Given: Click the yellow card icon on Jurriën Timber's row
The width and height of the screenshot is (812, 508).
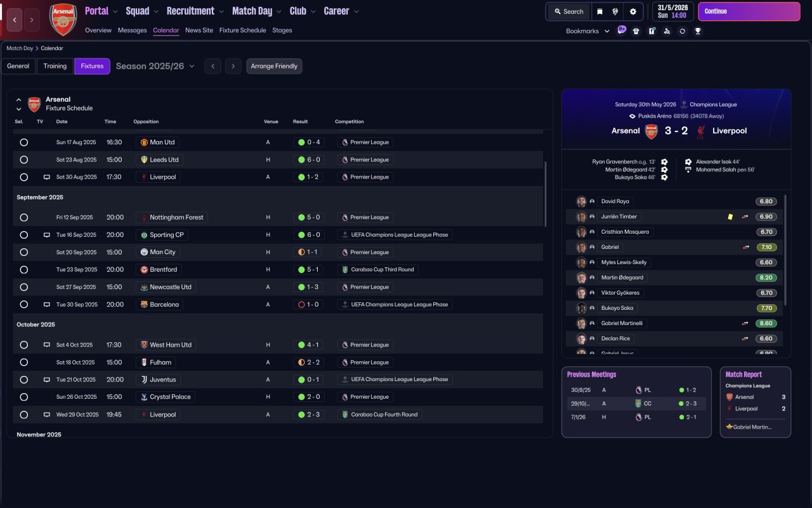Looking at the screenshot, I should pyautogui.click(x=730, y=217).
